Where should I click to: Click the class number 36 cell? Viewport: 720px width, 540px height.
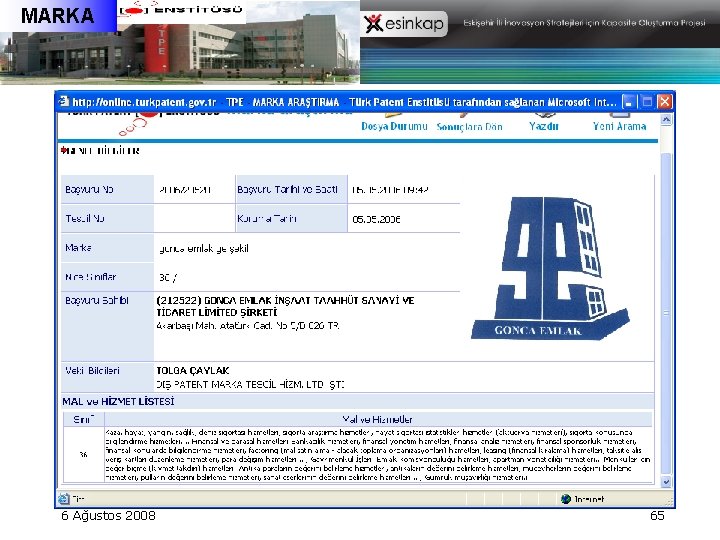tap(84, 455)
